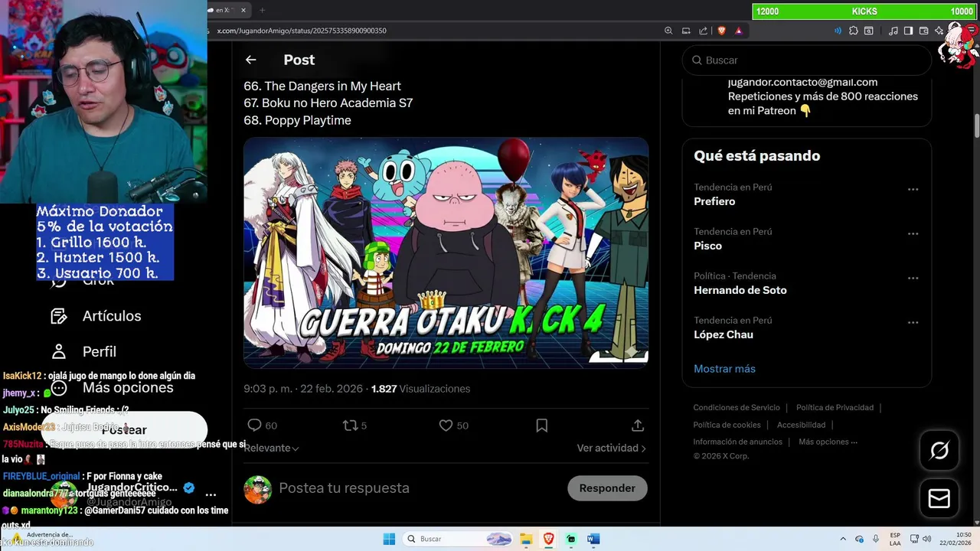
Task: Close the 'en X' browser tab
Action: tap(243, 10)
